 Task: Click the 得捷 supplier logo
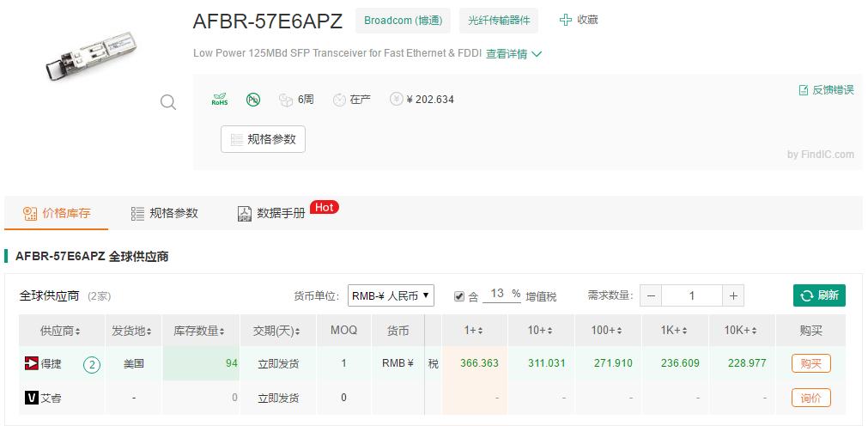point(32,363)
